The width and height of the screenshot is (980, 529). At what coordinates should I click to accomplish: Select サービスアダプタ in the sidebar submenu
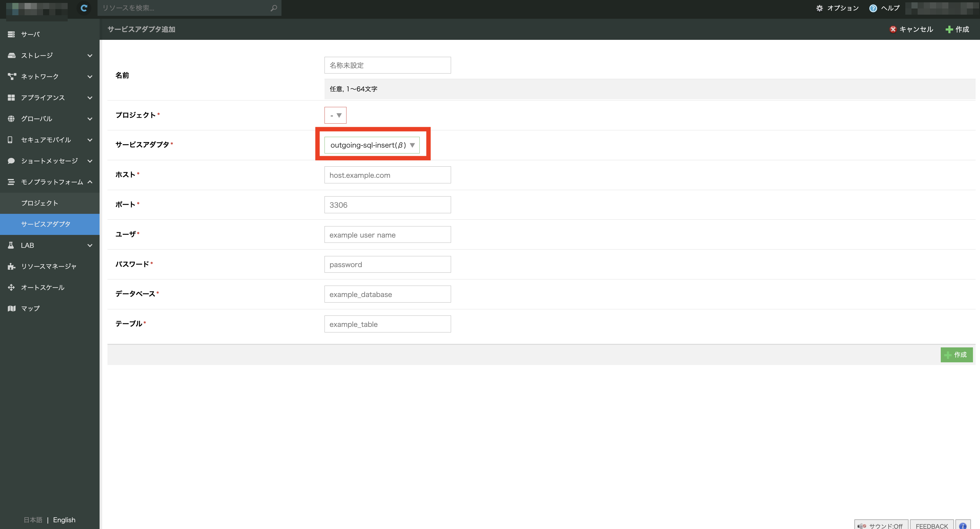click(46, 224)
